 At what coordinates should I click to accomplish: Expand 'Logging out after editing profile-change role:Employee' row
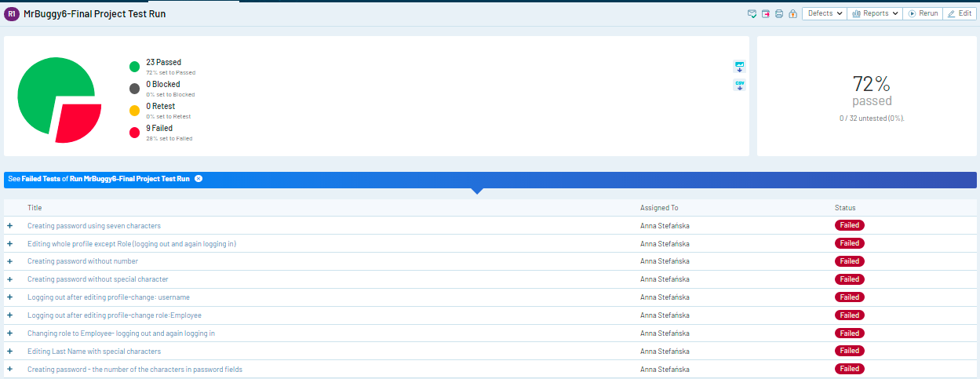pos(10,315)
